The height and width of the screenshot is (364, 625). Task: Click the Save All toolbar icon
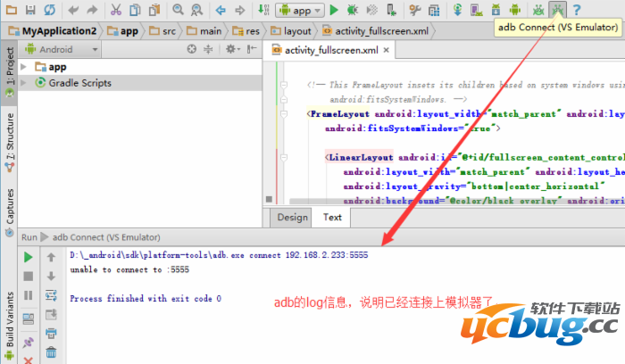(x=30, y=10)
